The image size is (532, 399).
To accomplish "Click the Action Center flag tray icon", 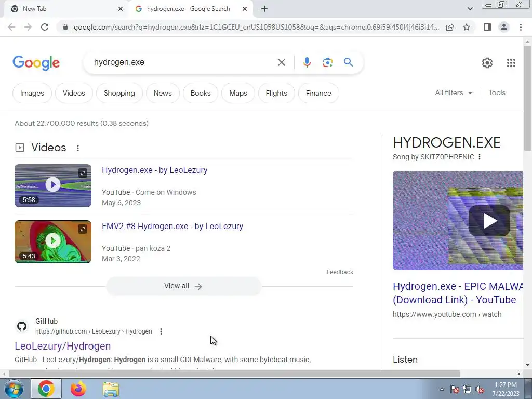I will click(x=455, y=390).
